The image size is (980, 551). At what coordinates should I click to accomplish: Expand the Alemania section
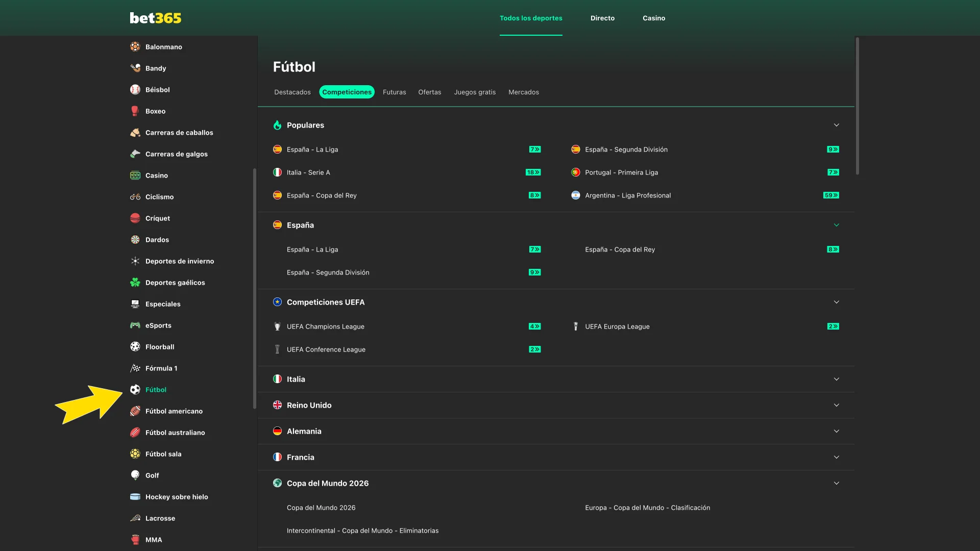click(x=836, y=431)
